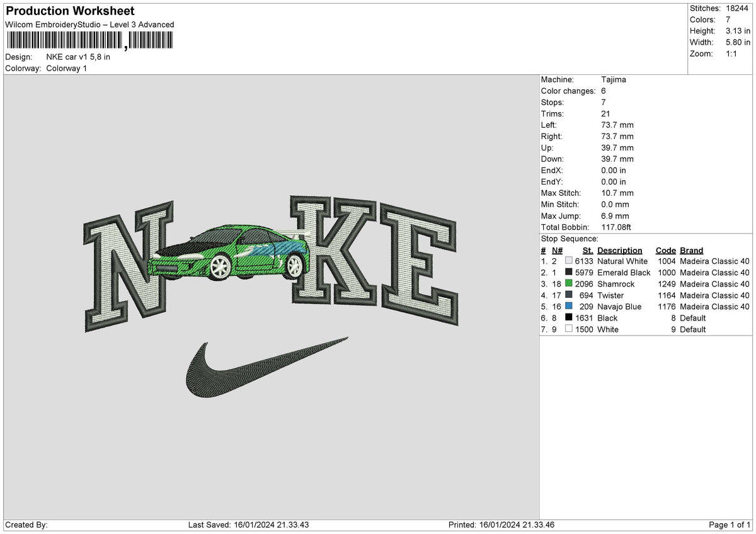Click the code "1176" in the Navajo Blue row
The height and width of the screenshot is (534, 756).
[667, 307]
